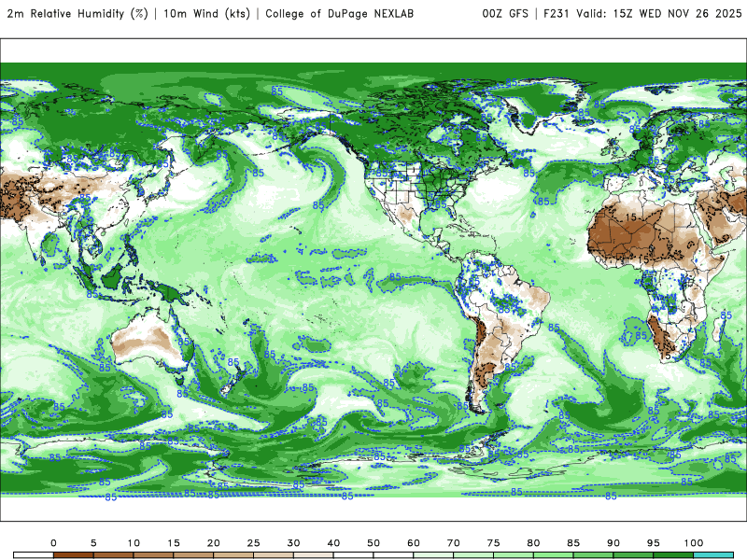Click the legend label "20"
This screenshot has height=560, width=747.
pyautogui.click(x=214, y=543)
